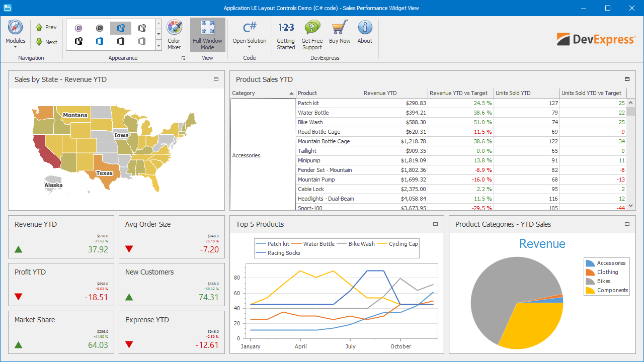Screen dimensions: 644x362
Task: Click the Next navigation arrow
Action: point(46,42)
